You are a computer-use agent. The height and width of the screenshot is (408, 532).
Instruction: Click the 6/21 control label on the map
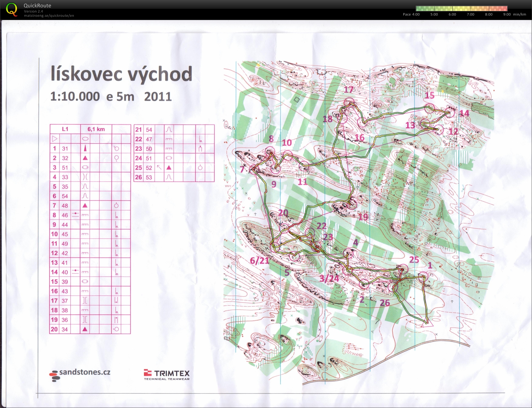pyautogui.click(x=260, y=261)
